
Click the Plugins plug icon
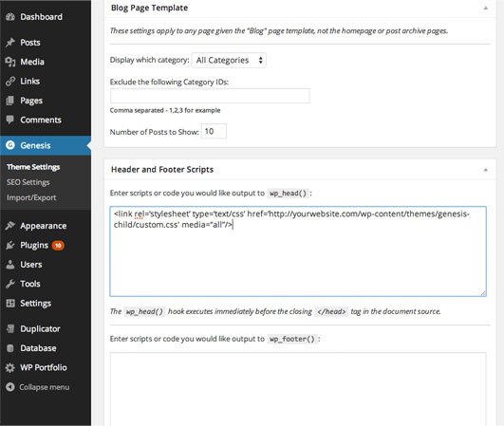(x=10, y=245)
